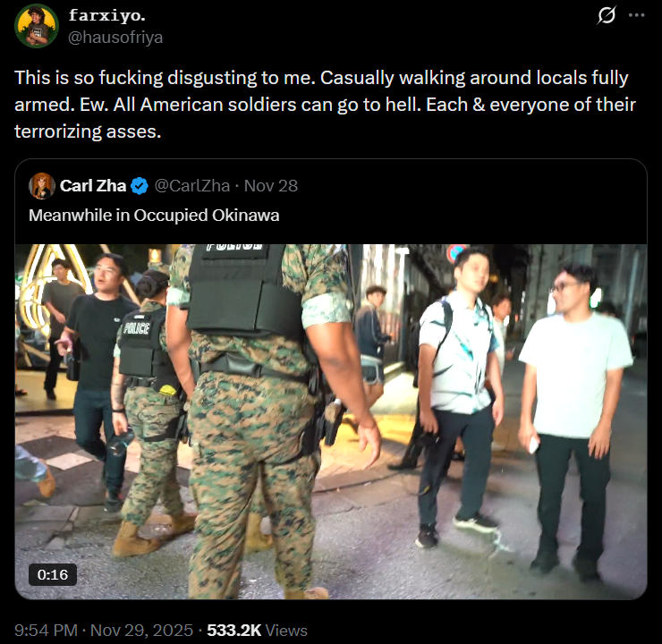Screen dimensions: 662x644
Task: Open the quoted post's Nov 28 date
Action: tap(271, 186)
